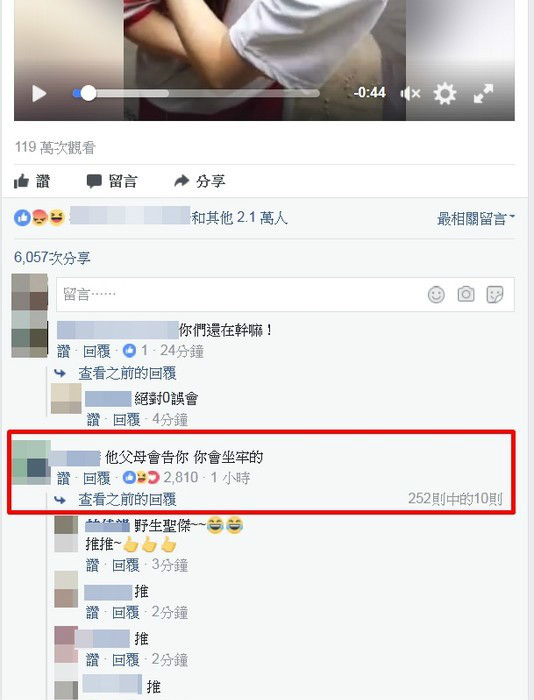
Task: Like the 絕對0誤會 reply
Action: (93, 420)
